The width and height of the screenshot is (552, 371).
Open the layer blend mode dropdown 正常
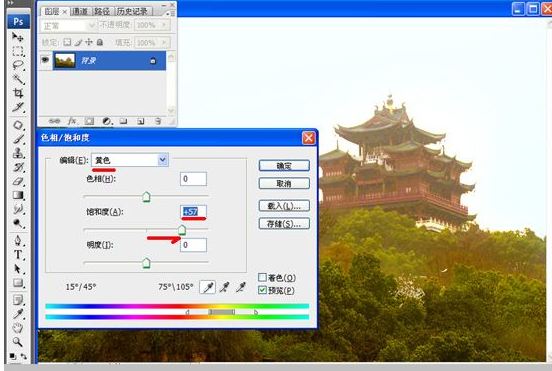point(68,26)
